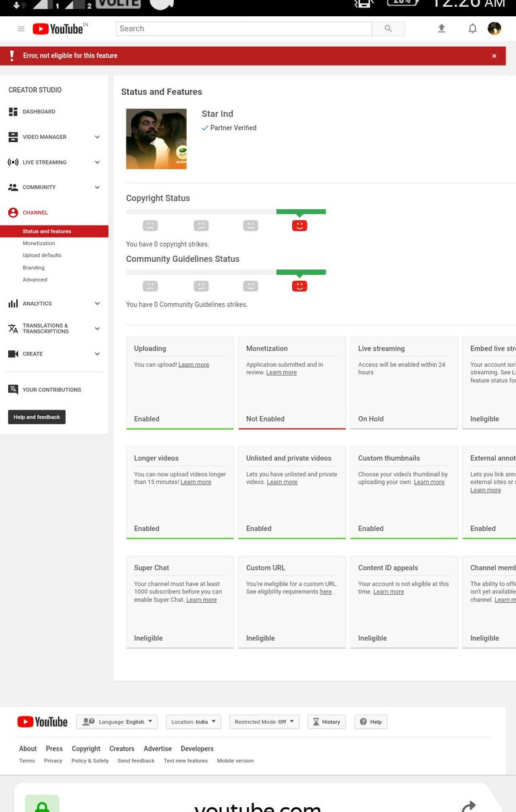
Task: Click the search magnifier button
Action: [x=388, y=28]
